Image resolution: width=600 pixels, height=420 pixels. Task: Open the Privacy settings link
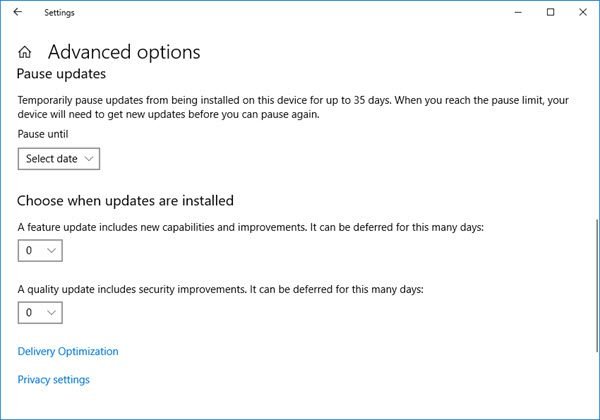(54, 380)
